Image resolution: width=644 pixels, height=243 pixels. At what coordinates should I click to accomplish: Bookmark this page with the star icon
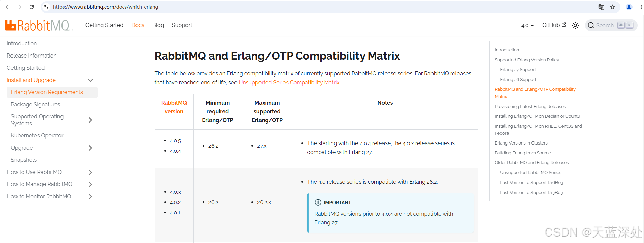click(612, 7)
